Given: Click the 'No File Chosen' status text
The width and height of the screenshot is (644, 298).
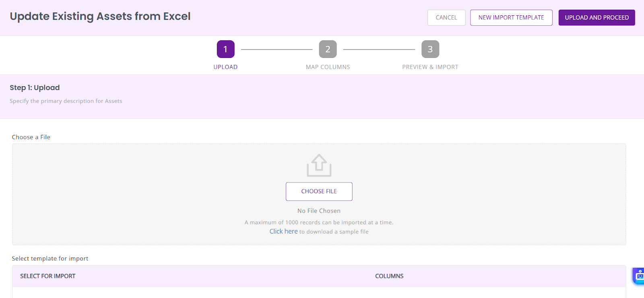Looking at the screenshot, I should (x=319, y=211).
